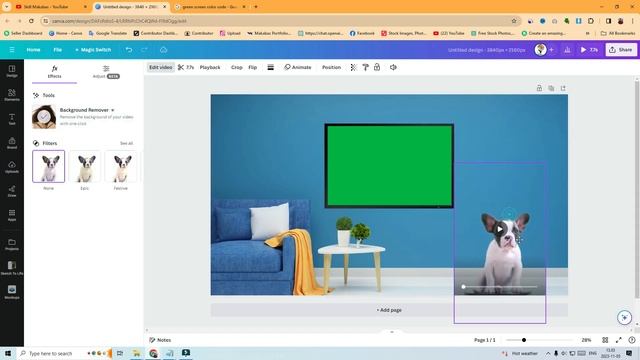Open zoom percentage 28% dropdown
The height and width of the screenshot is (360, 640).
586,340
